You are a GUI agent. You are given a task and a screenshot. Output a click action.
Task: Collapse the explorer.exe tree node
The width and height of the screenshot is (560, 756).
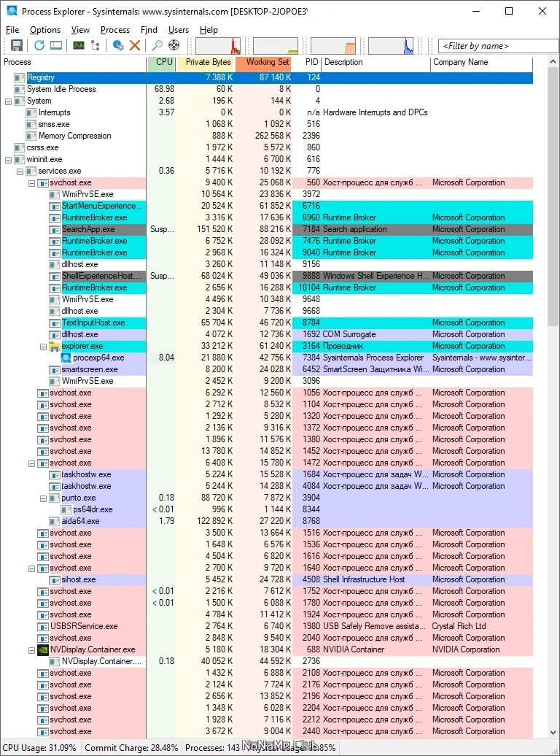point(43,346)
